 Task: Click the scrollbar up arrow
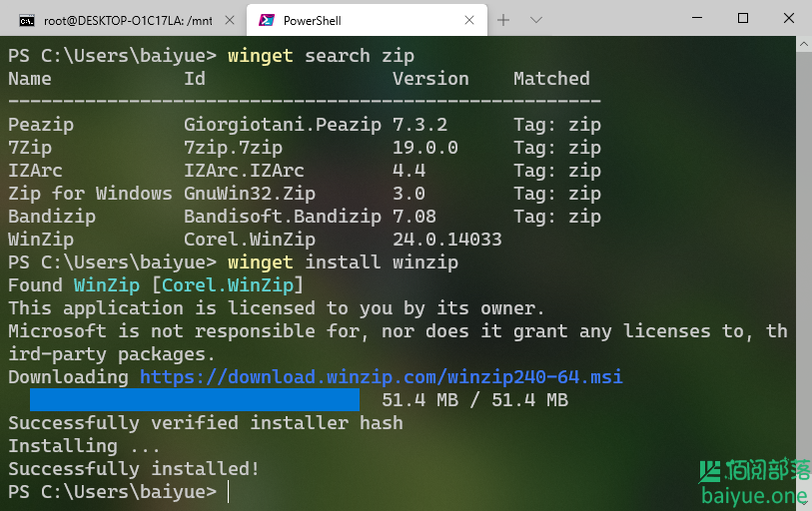[804, 44]
